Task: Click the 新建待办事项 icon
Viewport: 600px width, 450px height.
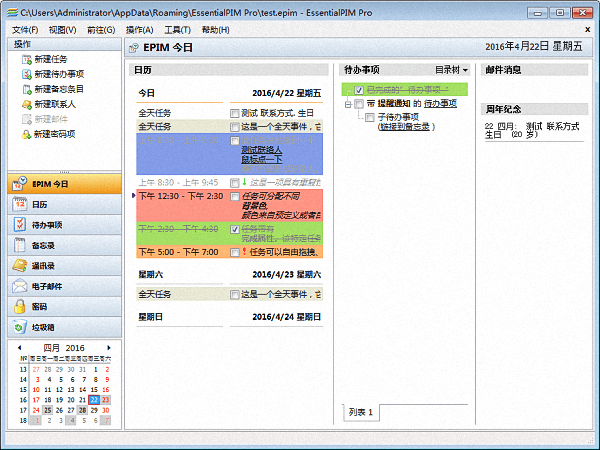Action: click(x=26, y=74)
